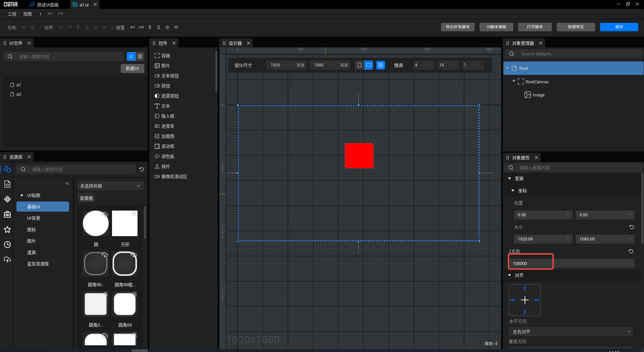644x352 pixels.
Task: Switch UI文件 panel to list view
Action: pyautogui.click(x=131, y=56)
